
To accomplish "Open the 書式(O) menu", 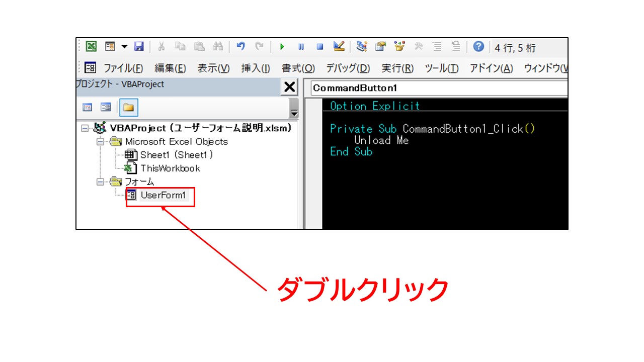I will (x=298, y=68).
